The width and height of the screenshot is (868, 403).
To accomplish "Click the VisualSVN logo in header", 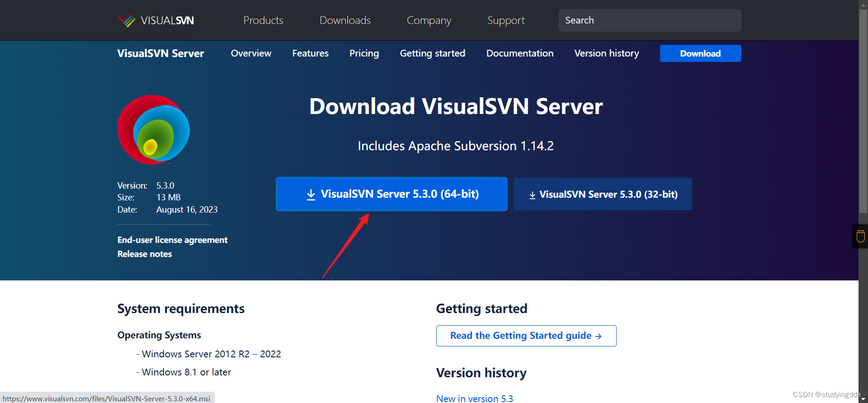I will tap(156, 20).
